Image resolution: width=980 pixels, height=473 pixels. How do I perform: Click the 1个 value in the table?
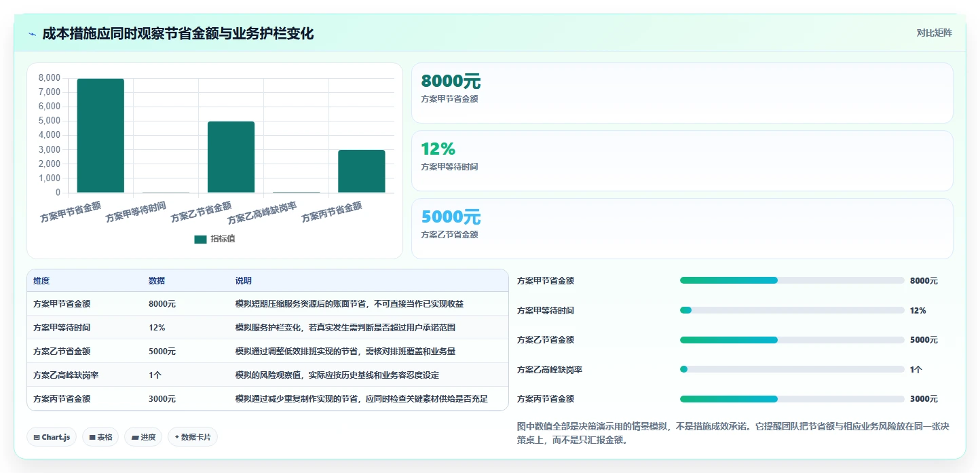(155, 375)
